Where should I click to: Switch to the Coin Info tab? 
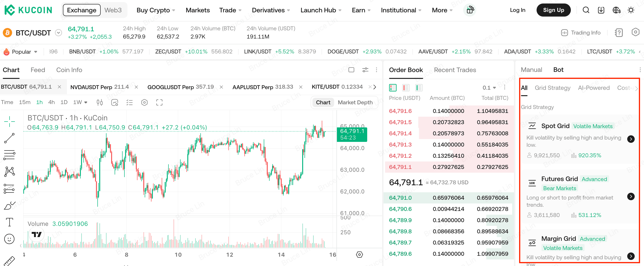69,70
